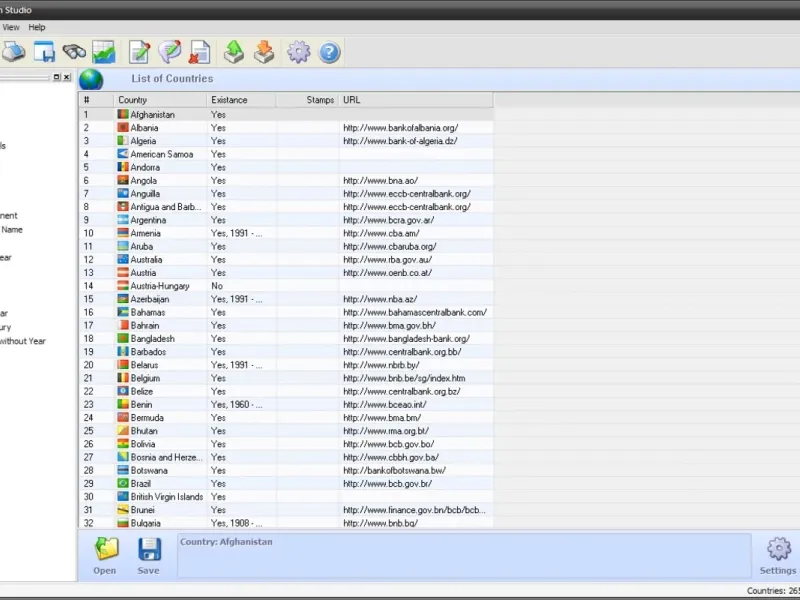This screenshot has height=600, width=800.
Task: Click the Save floppy disk icon at bottom
Action: [x=149, y=549]
